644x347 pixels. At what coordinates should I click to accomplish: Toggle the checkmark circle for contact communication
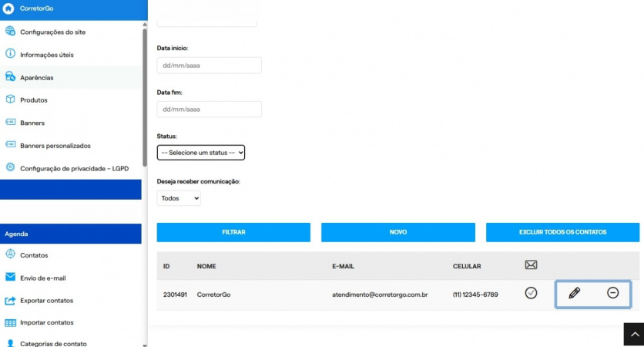pyautogui.click(x=531, y=293)
